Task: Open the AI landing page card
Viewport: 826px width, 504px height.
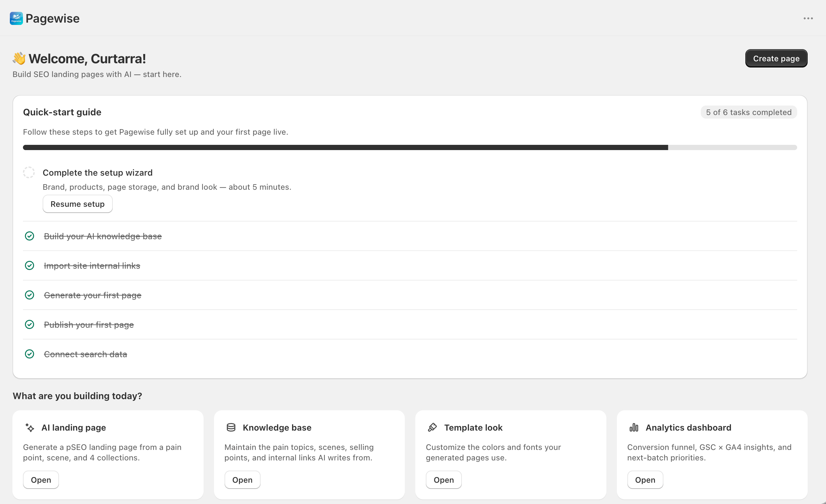Action: (x=41, y=480)
